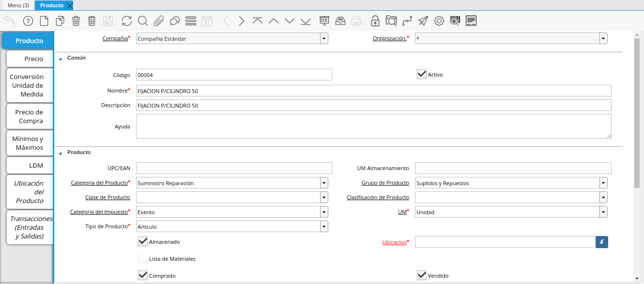Open the UM unit dropdown
The width and height of the screenshot is (644, 284).
(x=603, y=212)
